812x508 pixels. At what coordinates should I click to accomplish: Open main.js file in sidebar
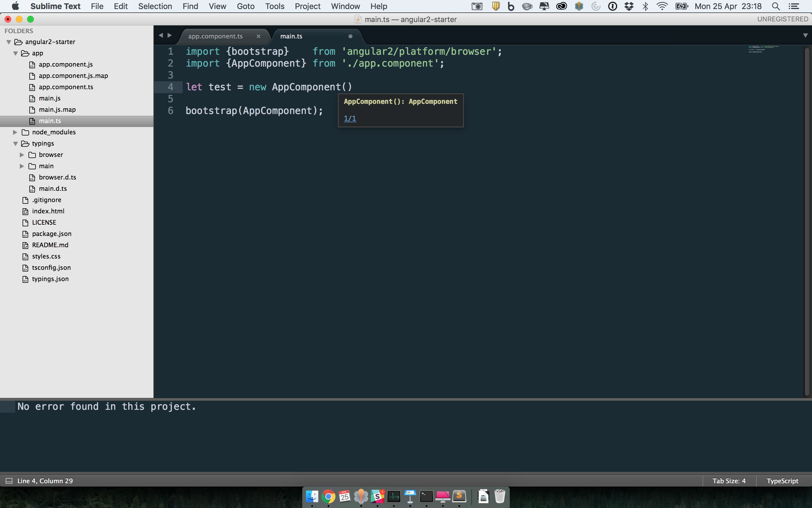[x=50, y=98]
